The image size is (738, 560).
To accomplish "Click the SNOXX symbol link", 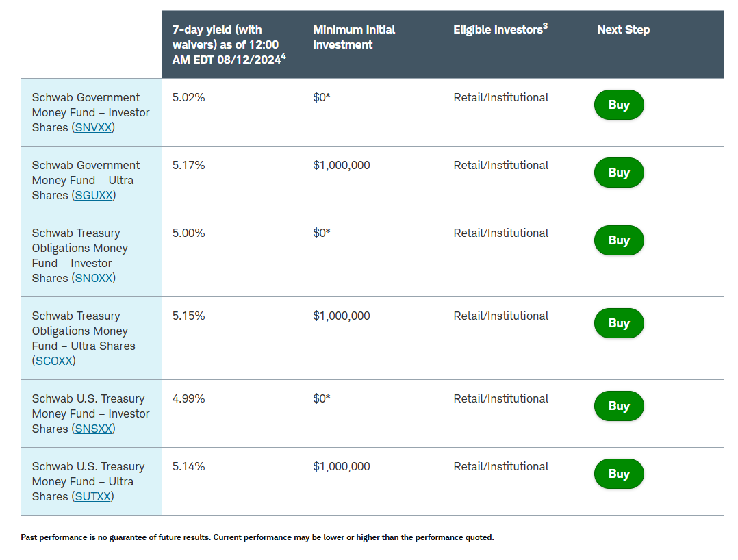I will pyautogui.click(x=94, y=279).
